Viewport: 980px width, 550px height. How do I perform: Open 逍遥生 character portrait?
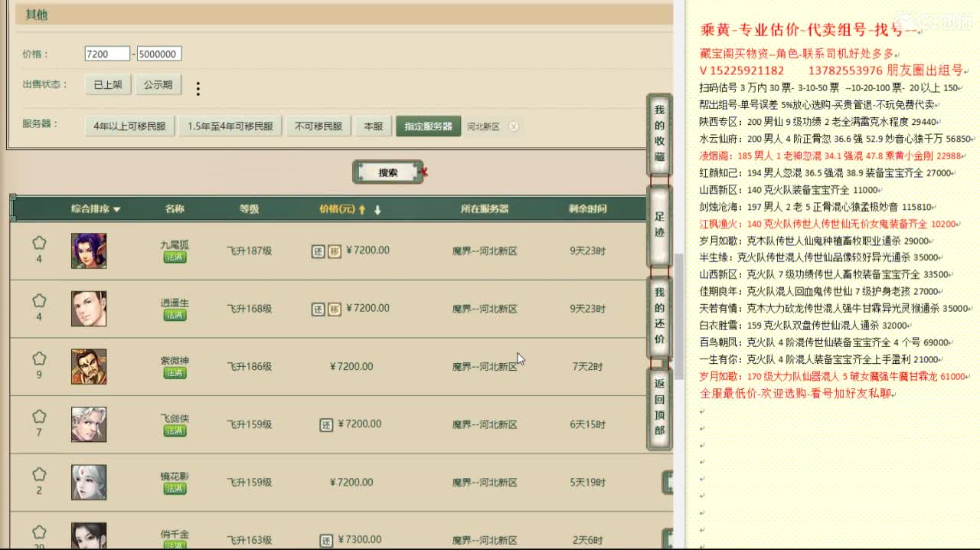[89, 309]
